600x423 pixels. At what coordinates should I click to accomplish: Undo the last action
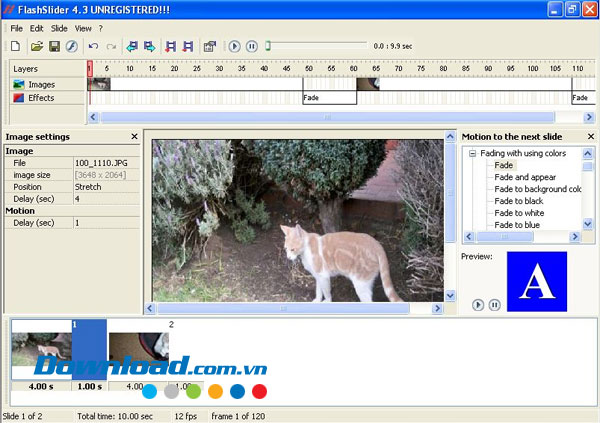[x=93, y=46]
